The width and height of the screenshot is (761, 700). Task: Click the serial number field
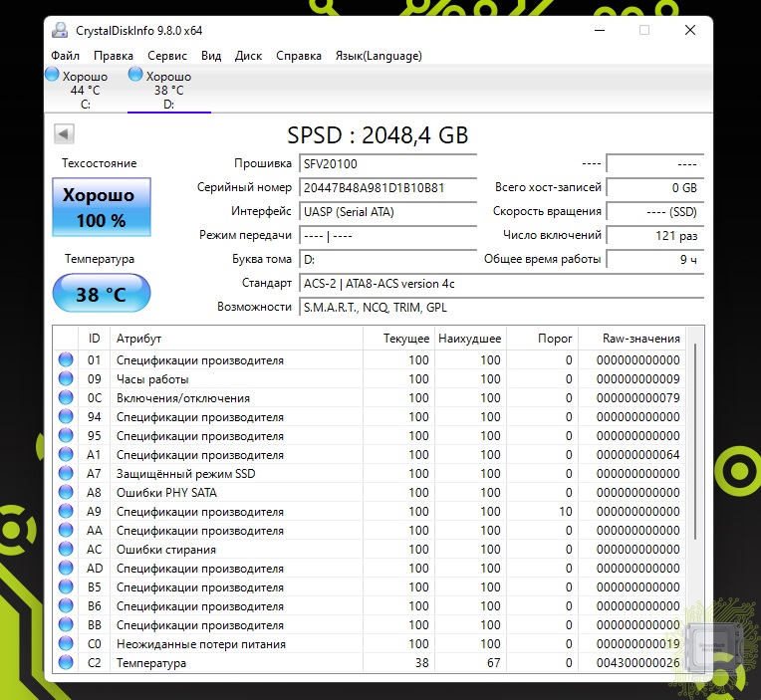click(x=387, y=187)
